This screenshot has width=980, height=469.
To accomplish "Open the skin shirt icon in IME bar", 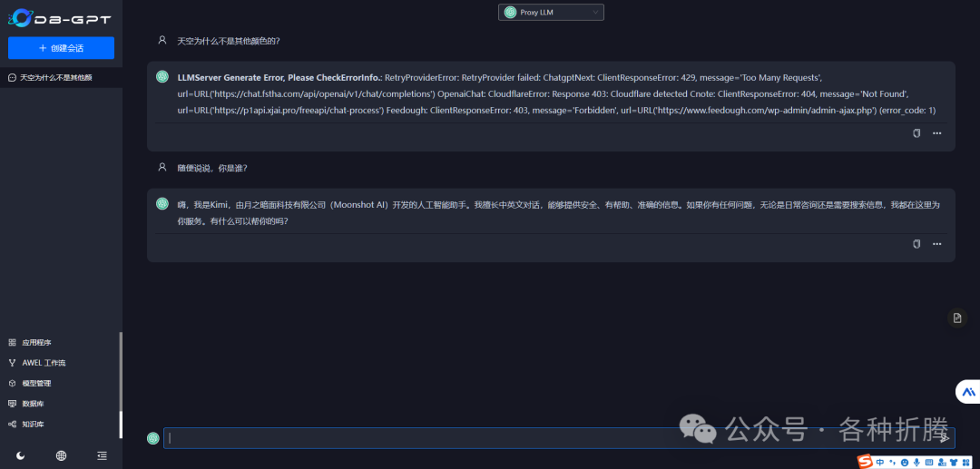I will pyautogui.click(x=954, y=463).
